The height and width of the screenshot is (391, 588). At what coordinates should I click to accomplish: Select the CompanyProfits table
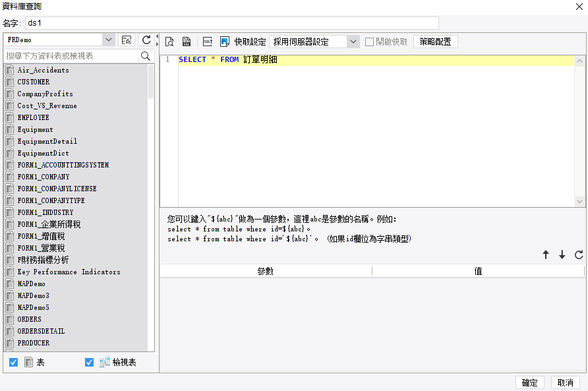point(45,94)
